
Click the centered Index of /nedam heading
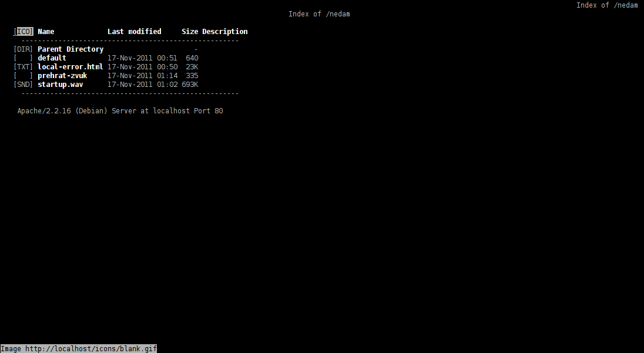[319, 14]
